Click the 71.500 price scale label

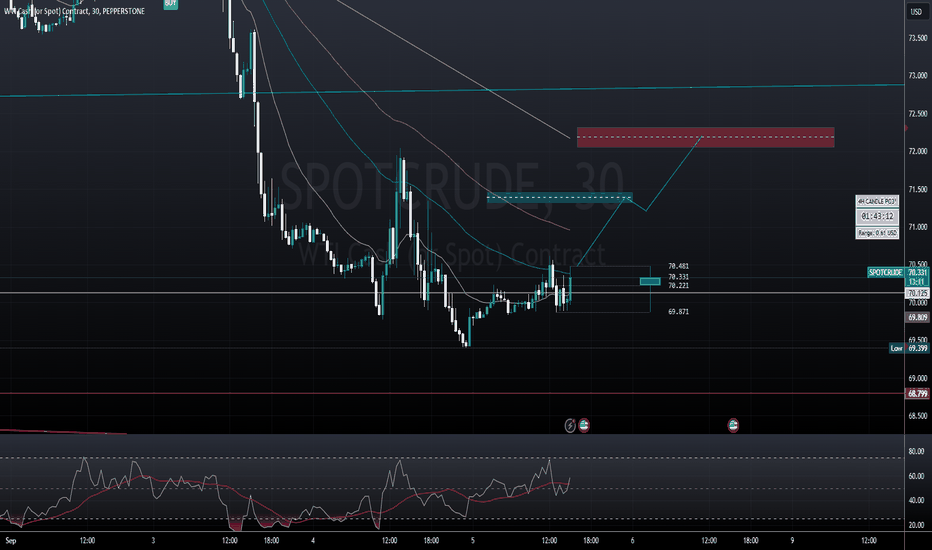tap(918, 190)
